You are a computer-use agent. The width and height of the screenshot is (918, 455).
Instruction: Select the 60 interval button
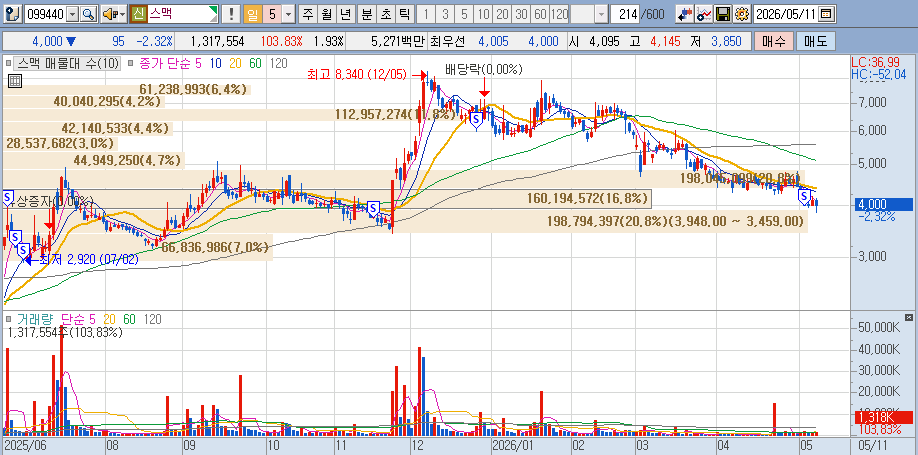pyautogui.click(x=541, y=14)
